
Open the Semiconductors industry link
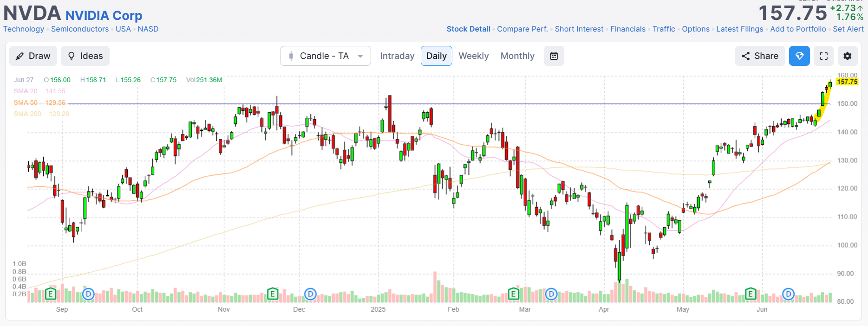pos(80,29)
